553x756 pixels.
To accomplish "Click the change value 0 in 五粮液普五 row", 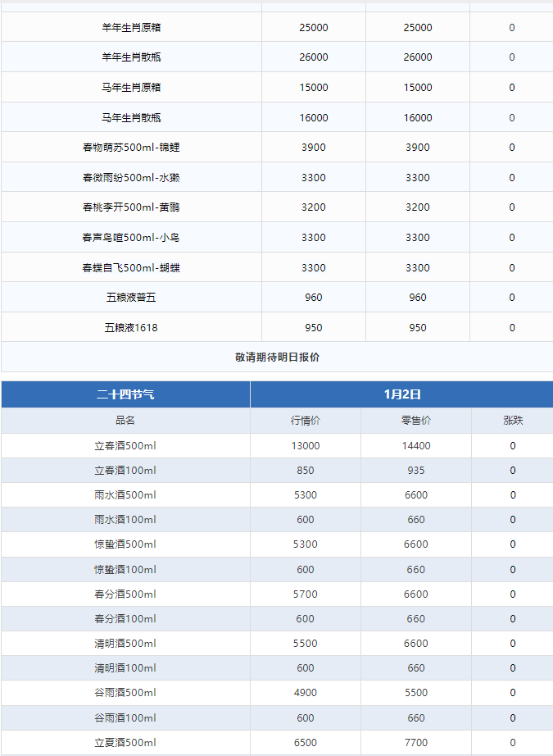I will pyautogui.click(x=511, y=297).
